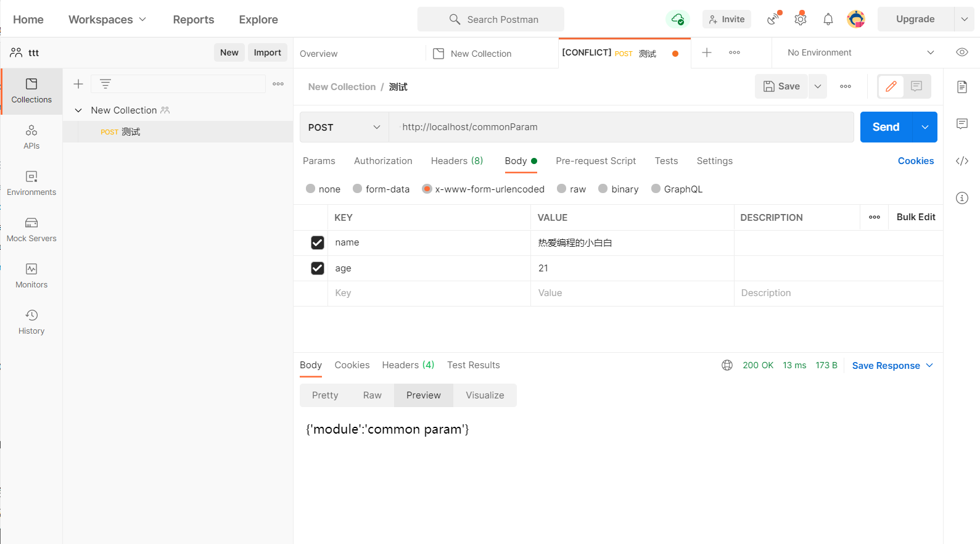Screen dimensions: 980x544
Task: Switch to the Tests tab
Action: (x=666, y=161)
